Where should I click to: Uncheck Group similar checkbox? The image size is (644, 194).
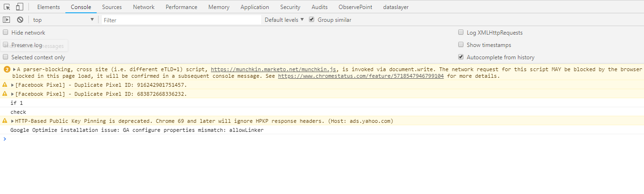pyautogui.click(x=312, y=19)
